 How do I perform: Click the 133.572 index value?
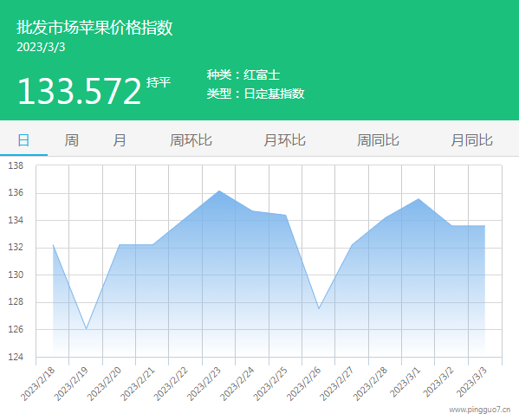tap(80, 91)
